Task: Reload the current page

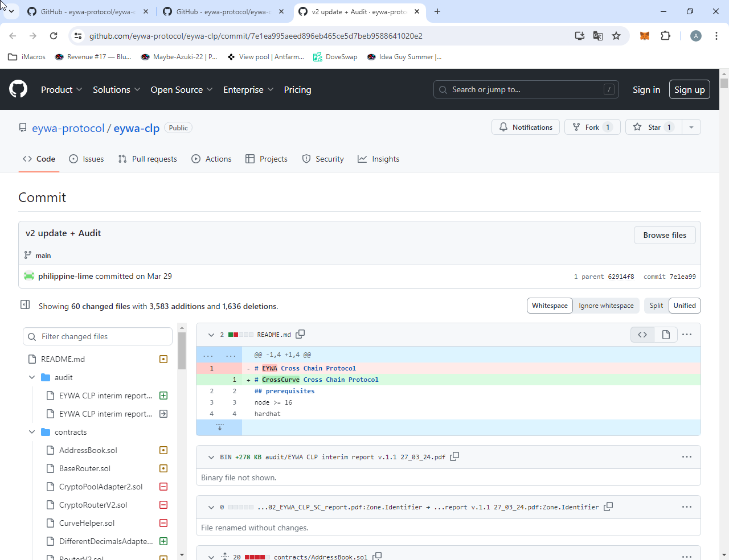Action: tap(54, 36)
